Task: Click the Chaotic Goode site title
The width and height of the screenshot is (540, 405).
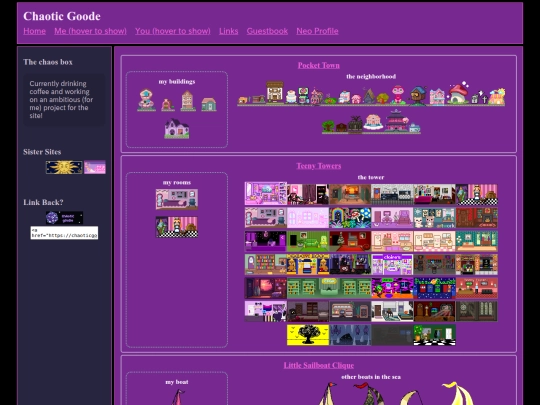Action: (x=62, y=16)
